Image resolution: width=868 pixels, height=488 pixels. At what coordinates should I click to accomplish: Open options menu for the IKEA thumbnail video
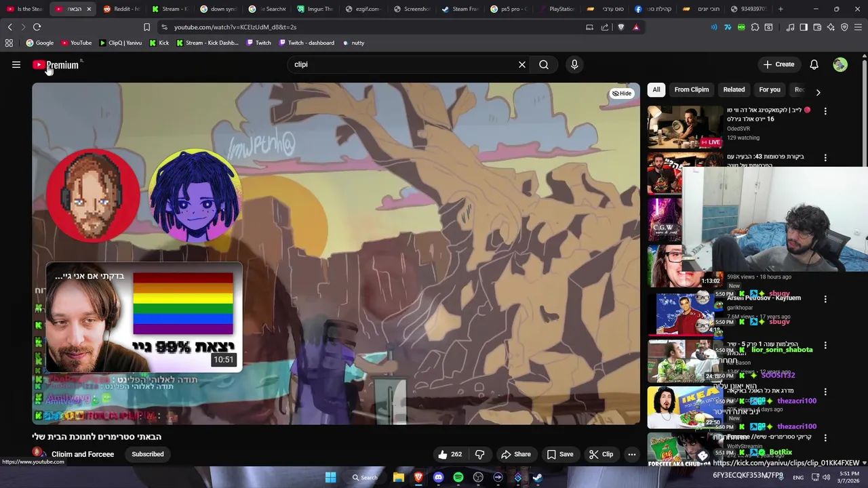point(825,392)
